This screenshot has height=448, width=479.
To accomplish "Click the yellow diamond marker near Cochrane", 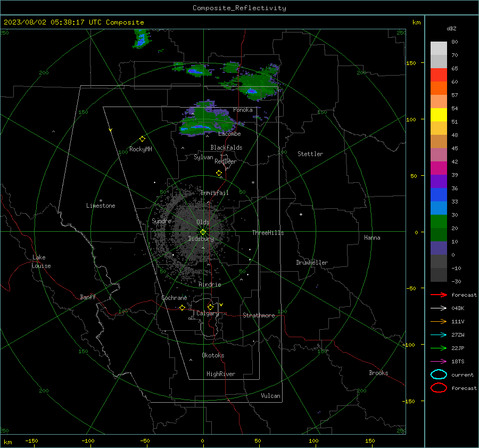I will pos(182,308).
